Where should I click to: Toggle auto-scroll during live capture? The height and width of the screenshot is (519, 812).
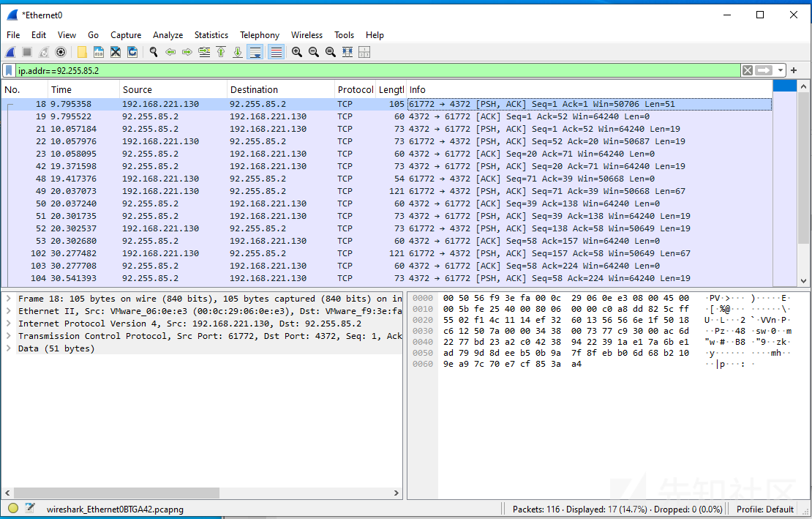pyautogui.click(x=255, y=52)
